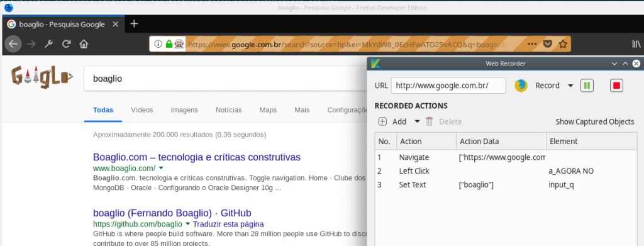Open the Record dropdown arrow
644x246 pixels.
570,86
